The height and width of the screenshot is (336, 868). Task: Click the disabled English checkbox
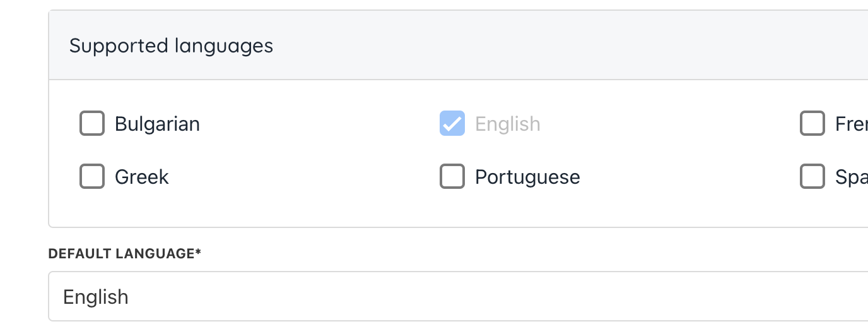452,124
